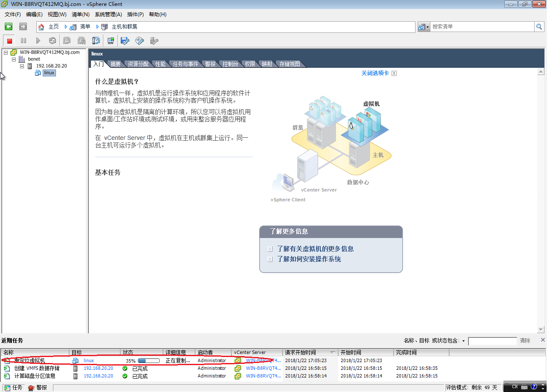Click the 35% relocation progress bar
The height and width of the screenshot is (392, 547).
149,361
